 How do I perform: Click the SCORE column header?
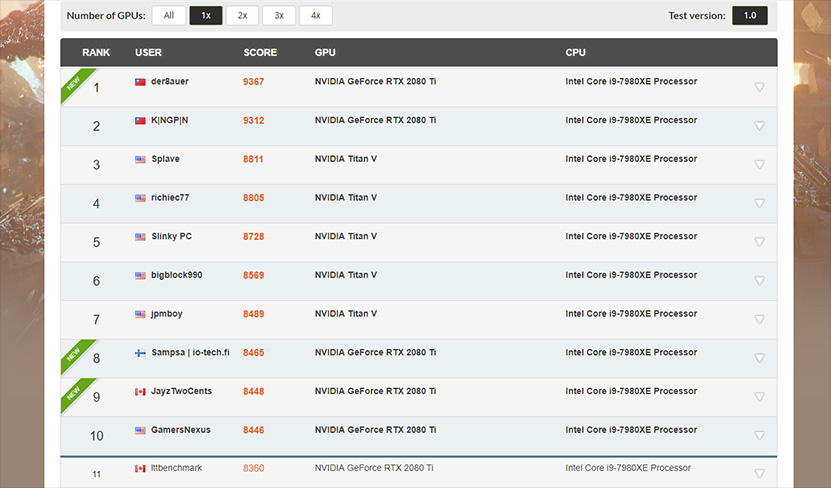[260, 52]
